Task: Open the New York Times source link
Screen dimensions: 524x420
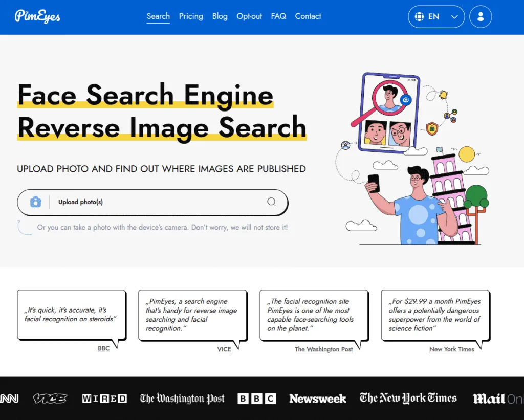Action: tap(451, 349)
